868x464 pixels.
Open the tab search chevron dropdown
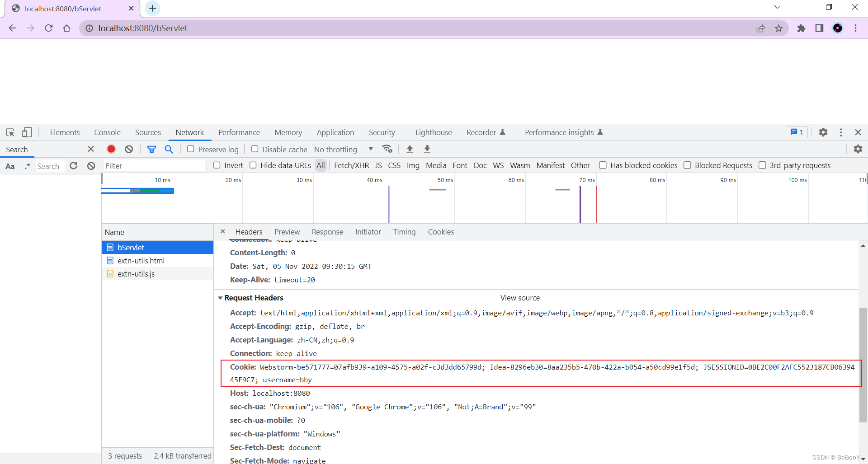pyautogui.click(x=777, y=7)
